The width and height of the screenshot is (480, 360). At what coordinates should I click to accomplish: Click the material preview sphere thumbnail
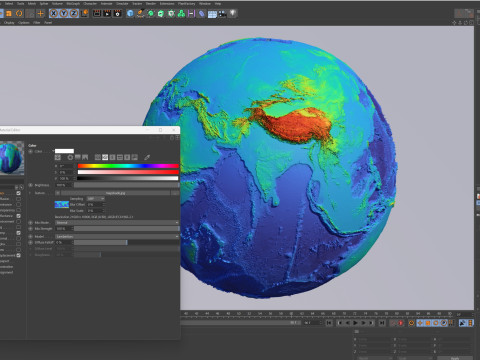tap(12, 158)
